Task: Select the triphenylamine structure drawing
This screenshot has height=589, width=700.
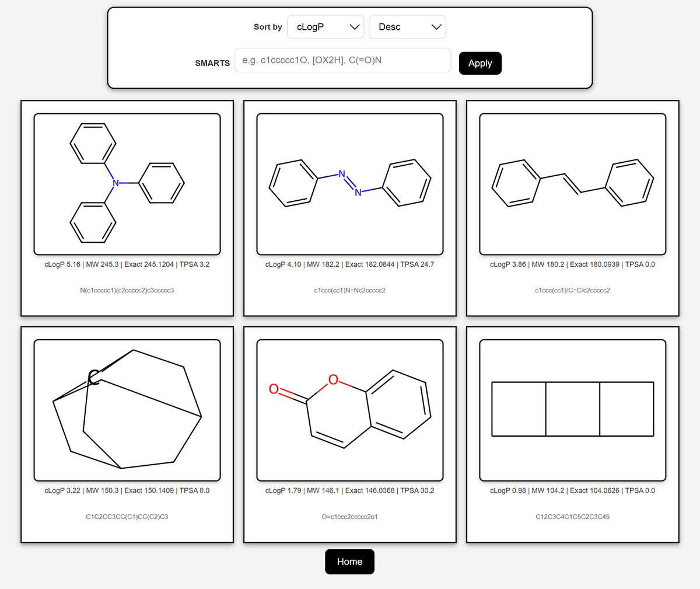Action: click(x=127, y=183)
